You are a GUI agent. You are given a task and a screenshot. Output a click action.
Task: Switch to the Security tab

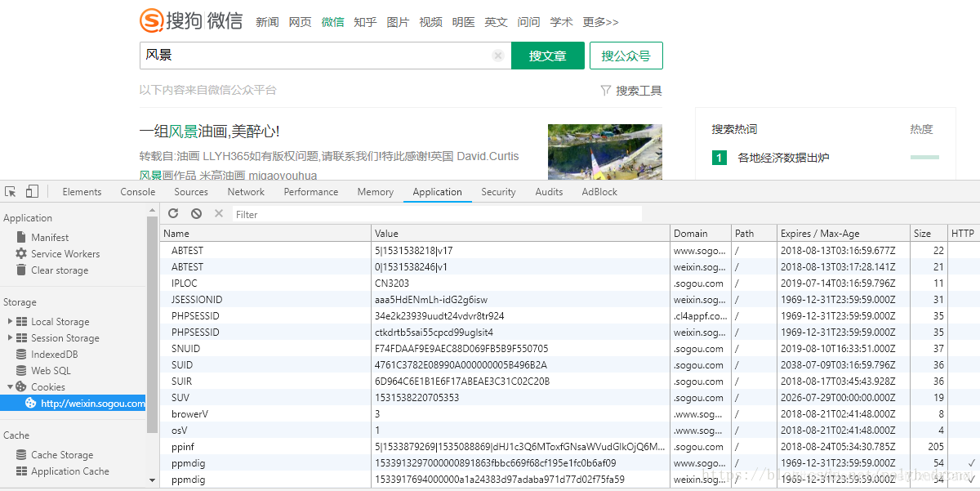tap(498, 192)
